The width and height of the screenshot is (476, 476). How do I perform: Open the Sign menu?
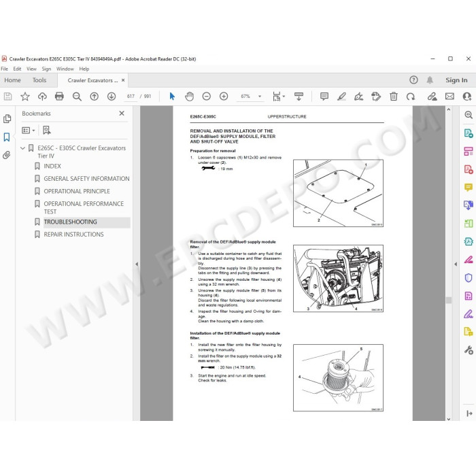(46, 69)
